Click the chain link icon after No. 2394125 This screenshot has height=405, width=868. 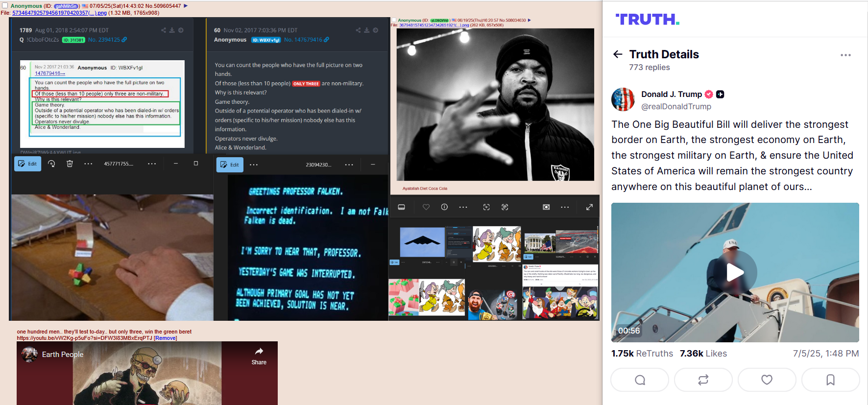124,40
